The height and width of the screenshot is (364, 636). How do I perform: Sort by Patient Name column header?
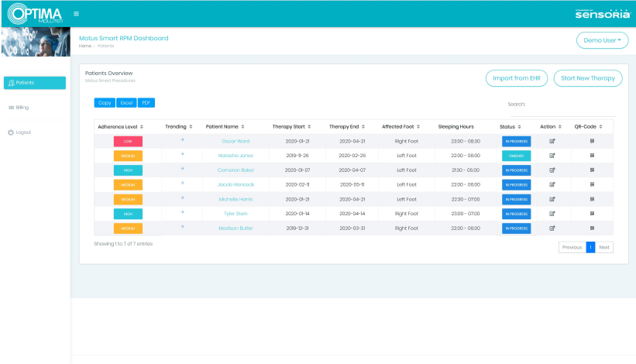(x=225, y=126)
